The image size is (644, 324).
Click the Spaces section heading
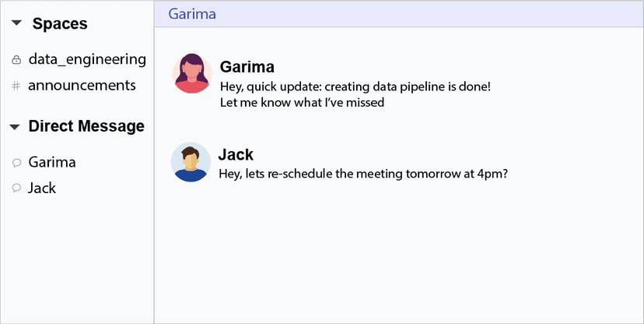click(x=59, y=24)
